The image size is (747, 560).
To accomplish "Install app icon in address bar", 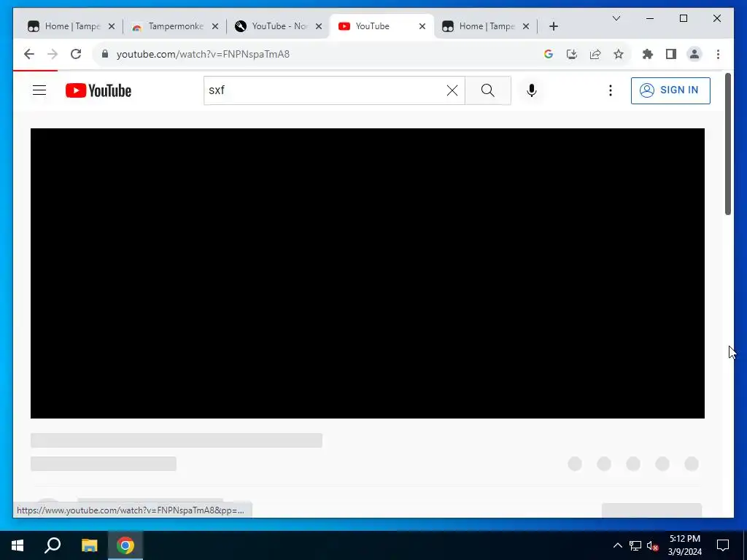I will click(x=572, y=54).
